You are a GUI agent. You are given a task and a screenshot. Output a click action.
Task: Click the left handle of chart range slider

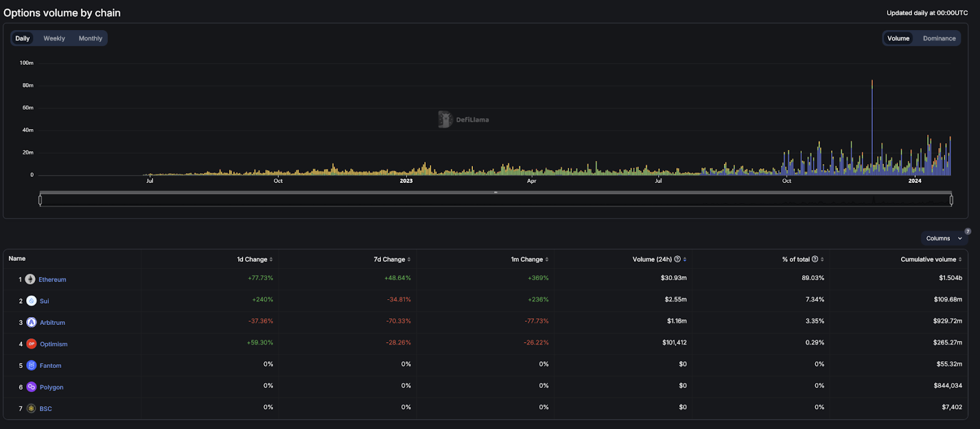[x=40, y=200]
